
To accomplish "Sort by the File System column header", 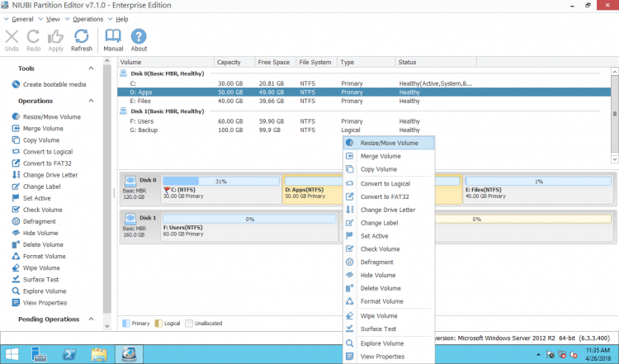I will 317,62.
